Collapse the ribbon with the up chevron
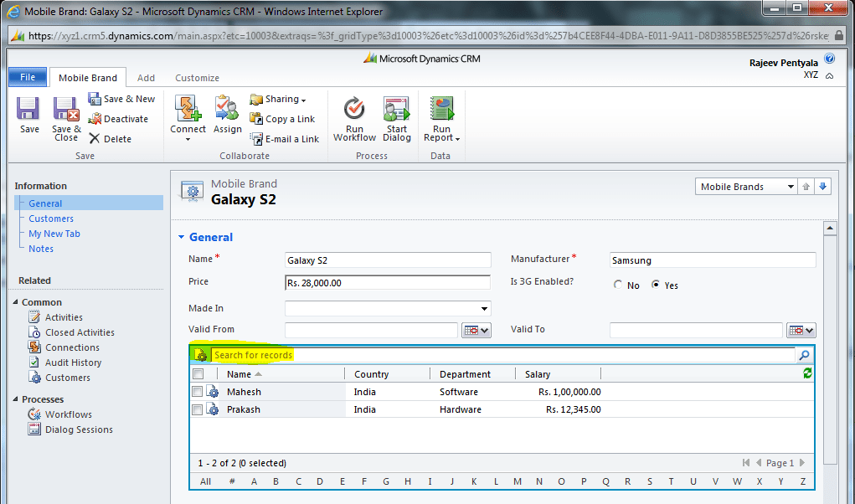This screenshot has width=855, height=504. 829,75
